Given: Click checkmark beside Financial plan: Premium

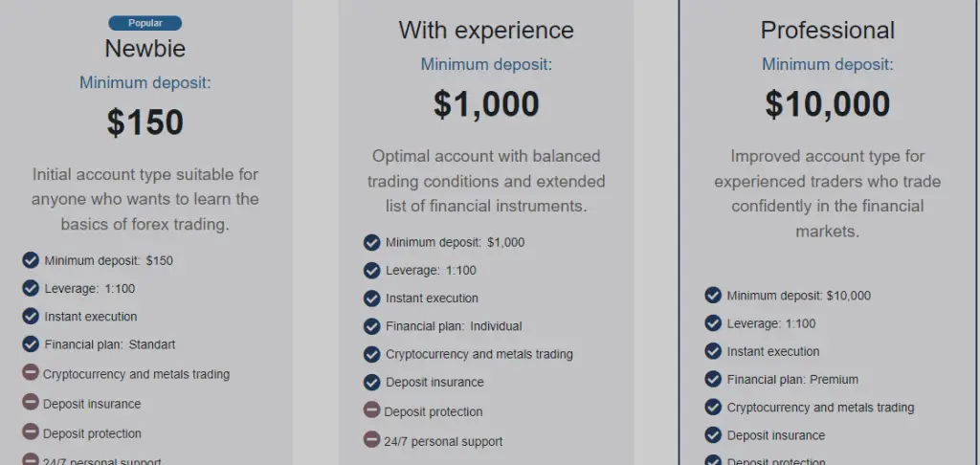Looking at the screenshot, I should (x=713, y=379).
